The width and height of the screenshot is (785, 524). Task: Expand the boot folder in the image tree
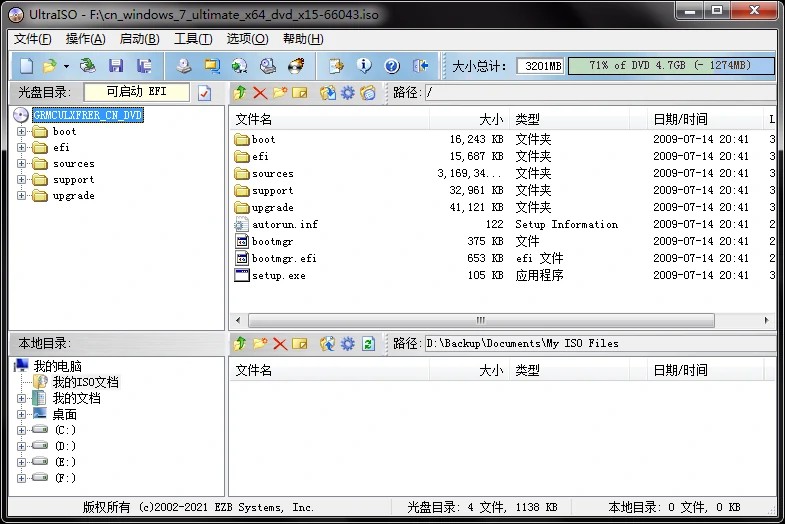tap(21, 132)
